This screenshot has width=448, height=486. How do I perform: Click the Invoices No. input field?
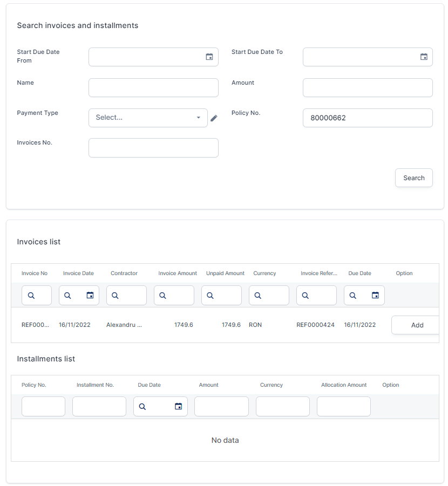(153, 148)
